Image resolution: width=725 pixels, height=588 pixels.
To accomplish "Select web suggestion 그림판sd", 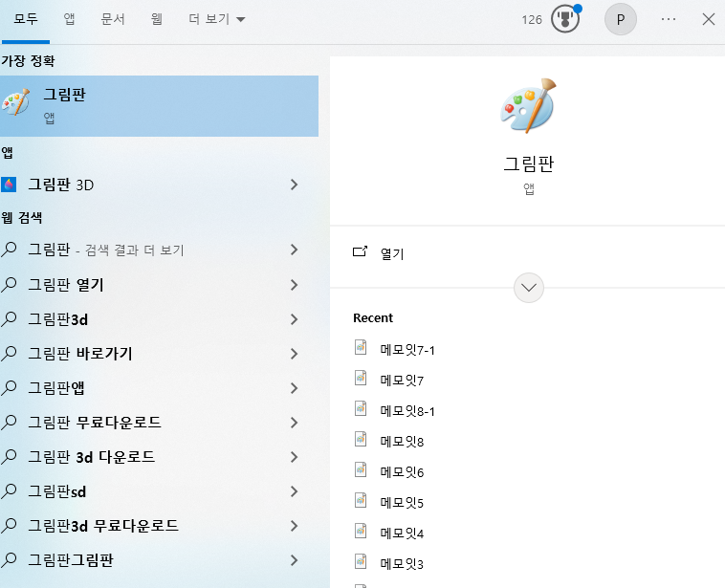I will click(x=56, y=491).
